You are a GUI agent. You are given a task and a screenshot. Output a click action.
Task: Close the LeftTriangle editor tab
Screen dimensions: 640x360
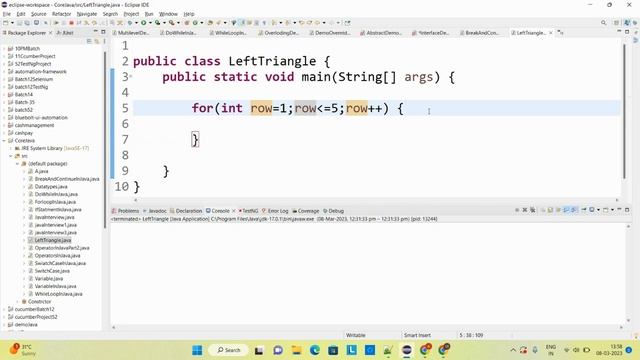[x=551, y=33]
